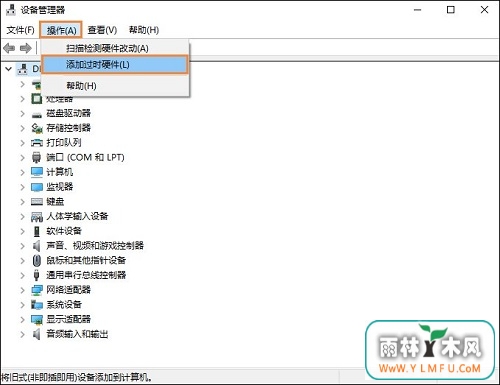Click the 打印队列 printer icon
The image size is (500, 385).
(37, 143)
